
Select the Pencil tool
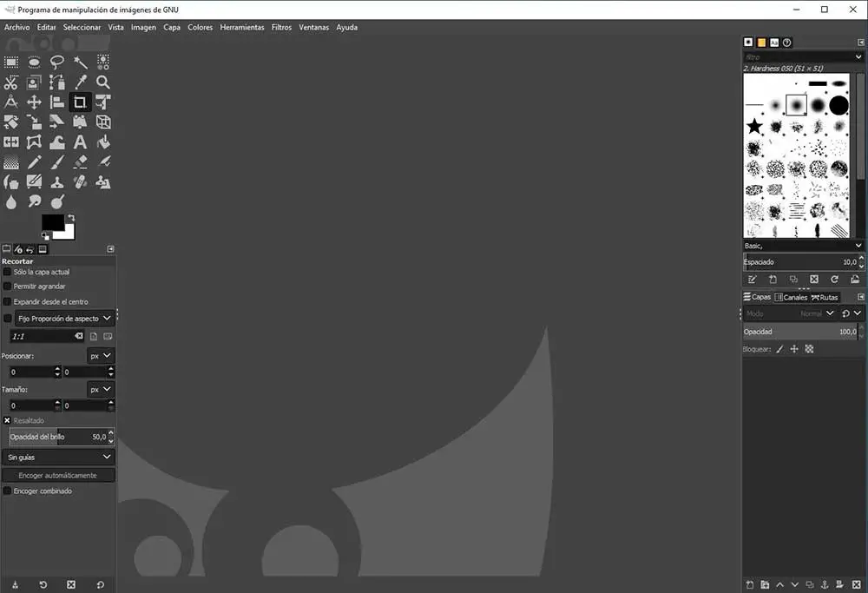35,162
